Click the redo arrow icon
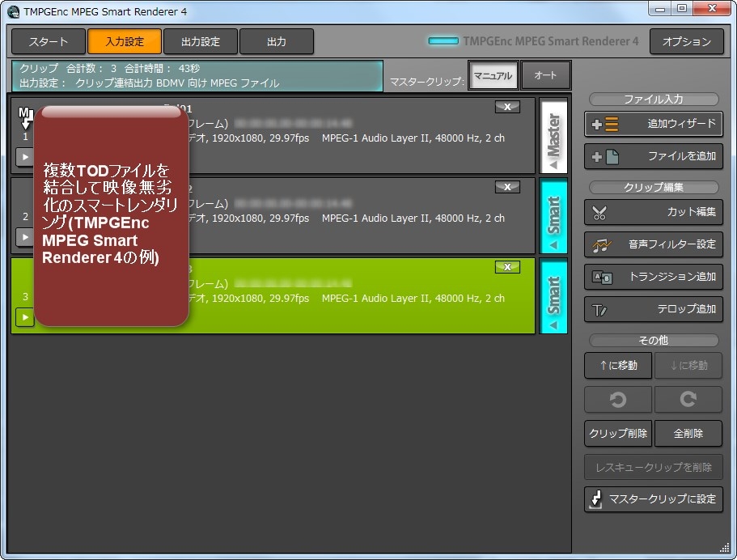 [x=688, y=400]
